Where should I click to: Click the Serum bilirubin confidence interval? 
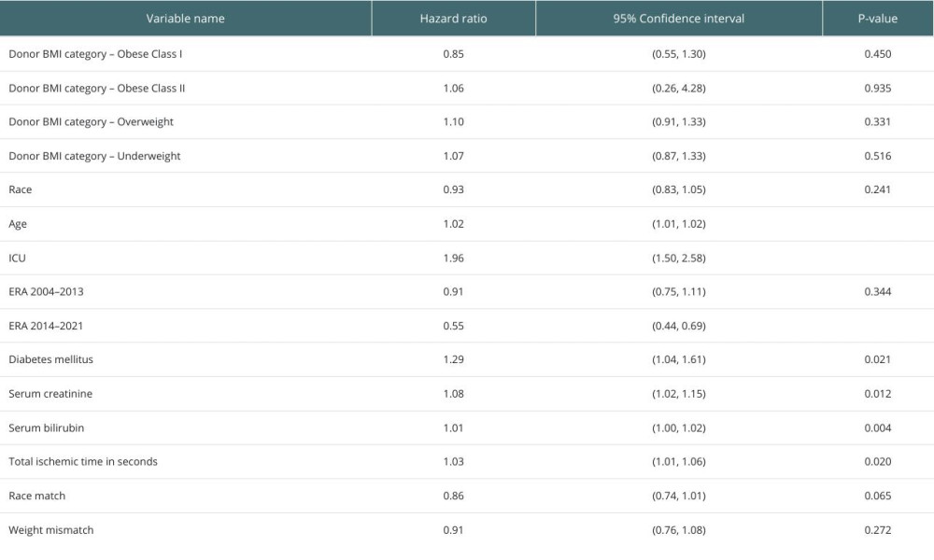pyautogui.click(x=678, y=427)
